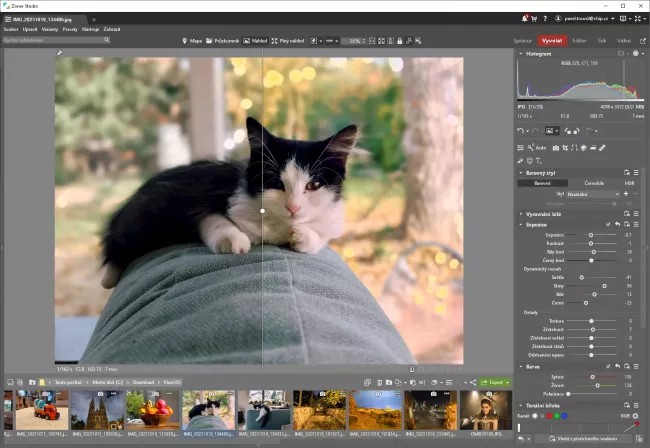Add new color style with plus icon

pyautogui.click(x=626, y=194)
